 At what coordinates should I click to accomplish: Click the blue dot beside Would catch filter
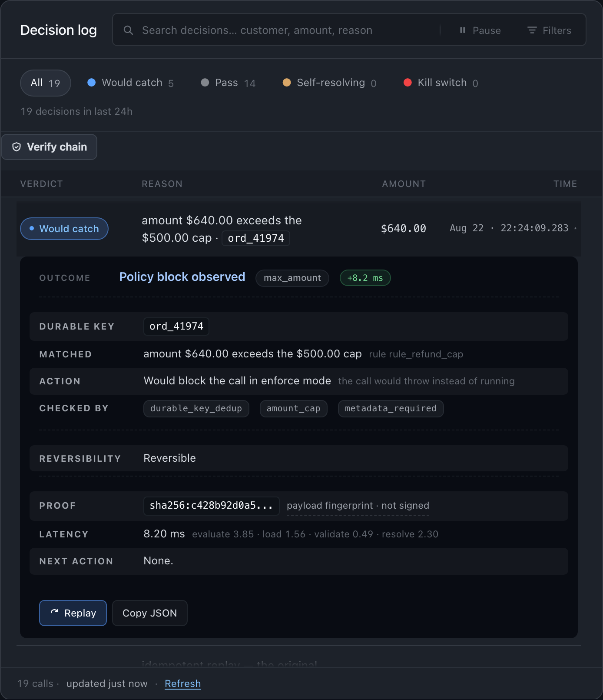tap(92, 83)
